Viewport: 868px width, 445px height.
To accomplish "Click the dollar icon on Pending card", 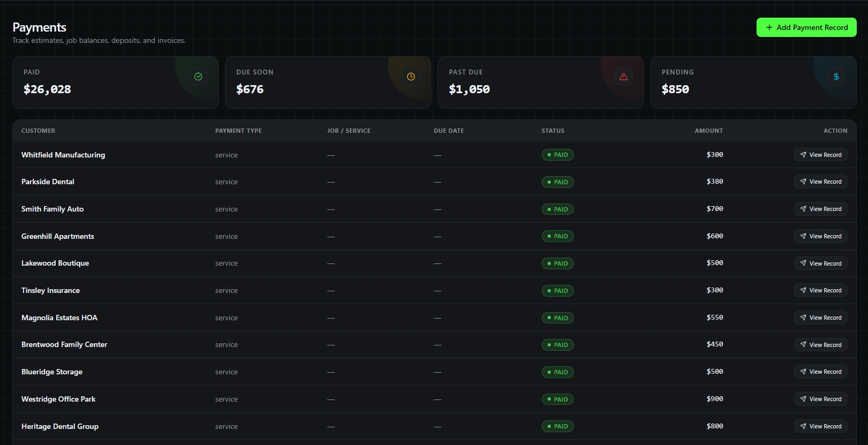I will coord(836,77).
